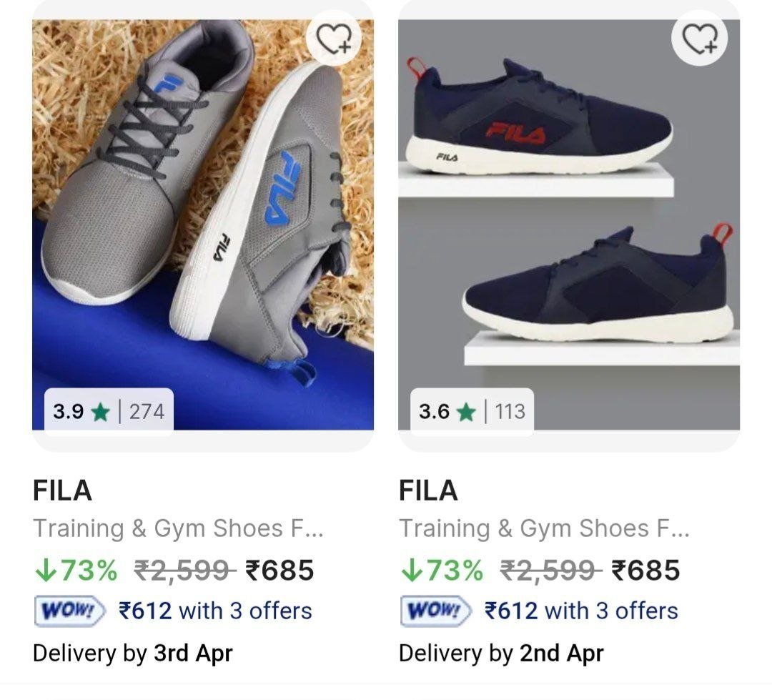Expand the truncated title of the navy shoes
Image resolution: width=772 pixels, height=700 pixels.
pyautogui.click(x=546, y=531)
